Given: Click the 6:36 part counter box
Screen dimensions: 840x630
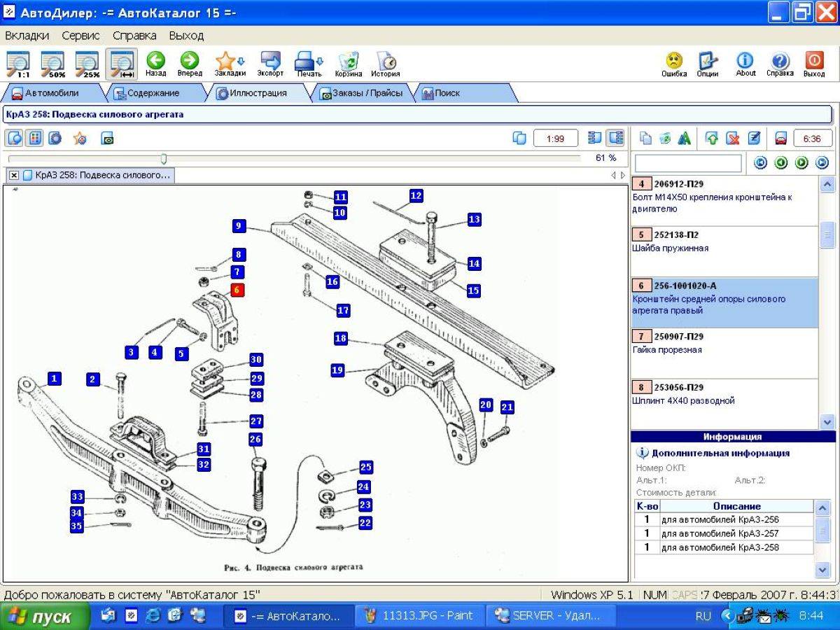Looking at the screenshot, I should click(812, 139).
